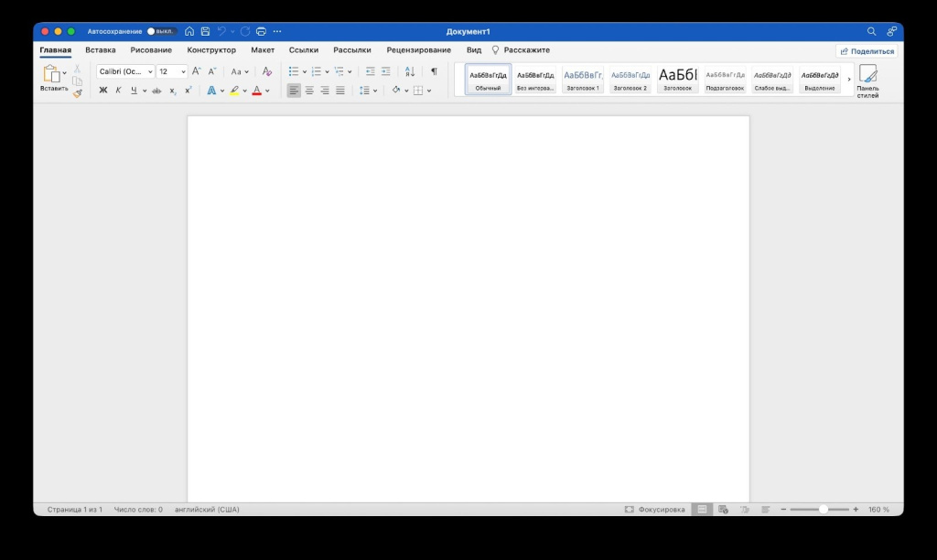Open the Панель стилей styles pane

pyautogui.click(x=867, y=81)
